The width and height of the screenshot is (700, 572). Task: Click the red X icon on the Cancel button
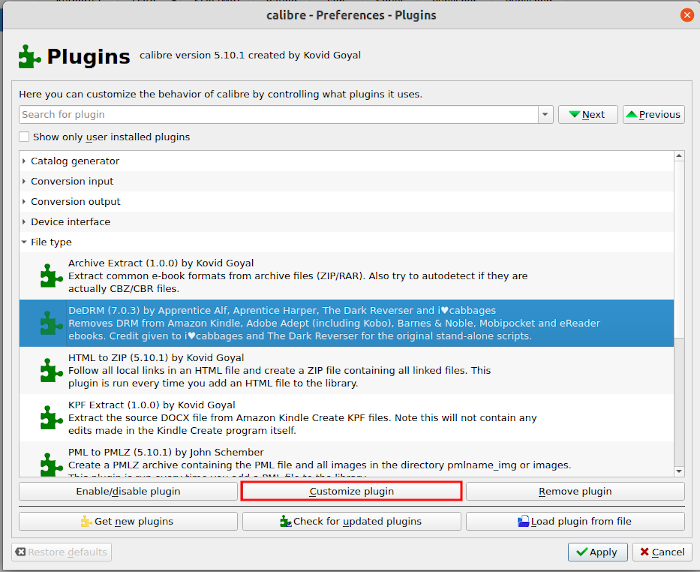click(x=644, y=552)
